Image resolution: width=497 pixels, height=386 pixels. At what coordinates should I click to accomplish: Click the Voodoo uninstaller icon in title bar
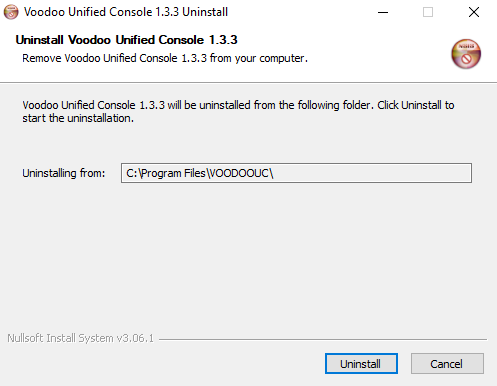11,12
